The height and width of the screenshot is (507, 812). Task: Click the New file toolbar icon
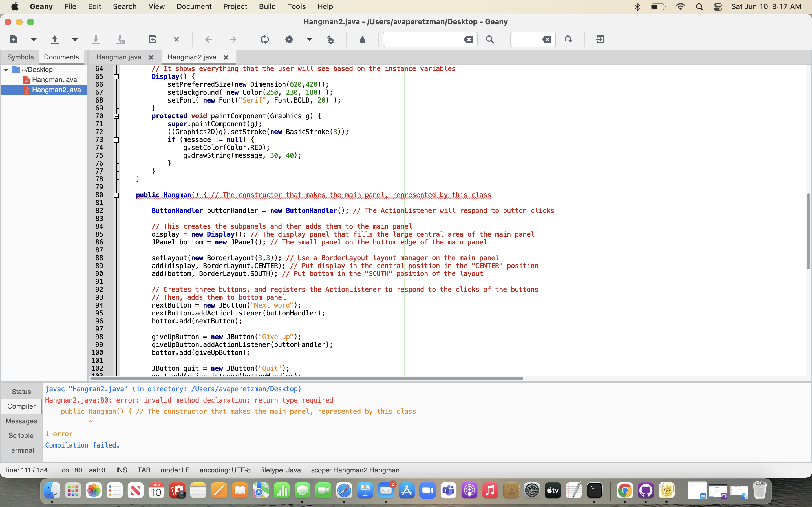[14, 39]
